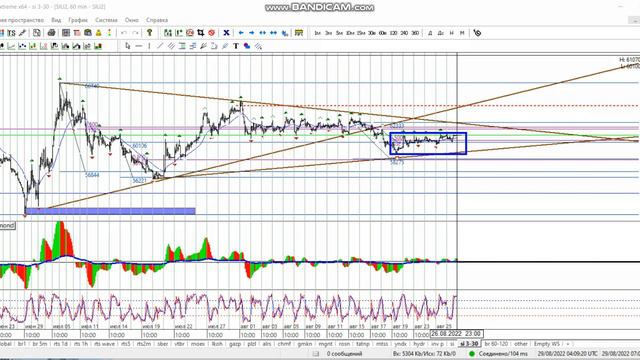Click the redo arrow icon
Screen dimensions: 640x360
pos(135,33)
